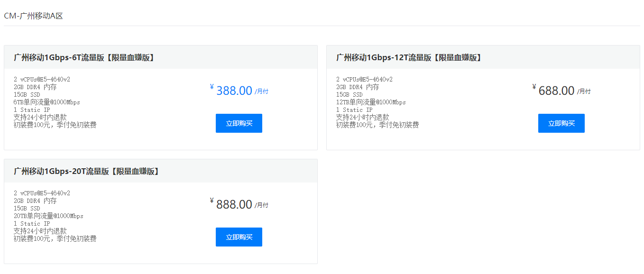644x274 pixels.
Task: Click the blue 388.00 price
Action: pyautogui.click(x=234, y=91)
